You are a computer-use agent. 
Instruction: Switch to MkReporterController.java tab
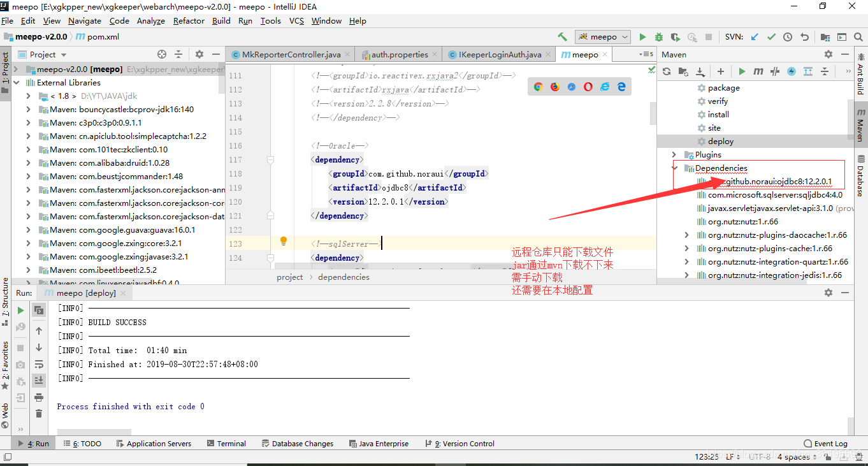click(291, 54)
